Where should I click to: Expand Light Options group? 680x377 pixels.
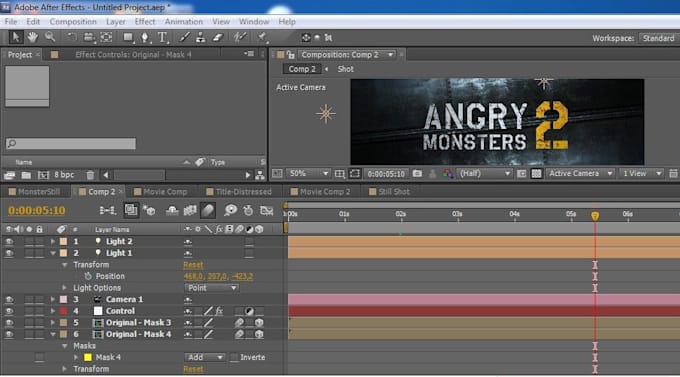click(64, 288)
